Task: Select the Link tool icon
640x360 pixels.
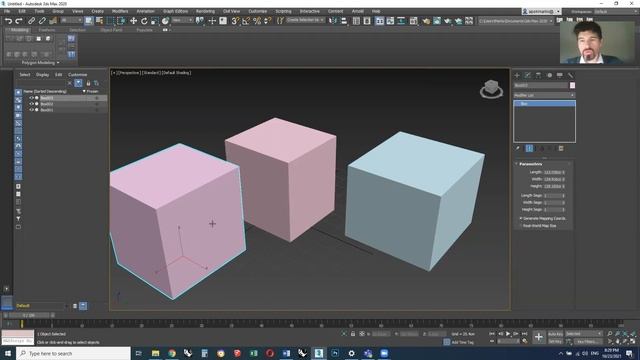Action: [31, 21]
